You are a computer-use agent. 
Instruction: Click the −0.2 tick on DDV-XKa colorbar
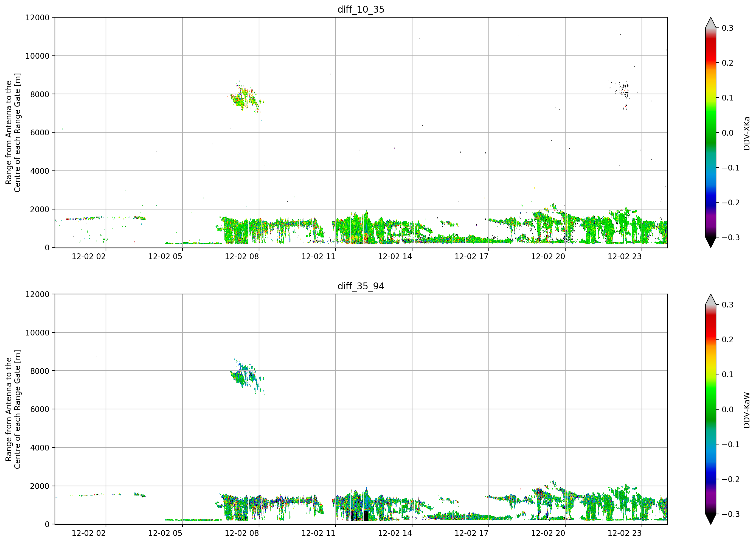coord(731,202)
